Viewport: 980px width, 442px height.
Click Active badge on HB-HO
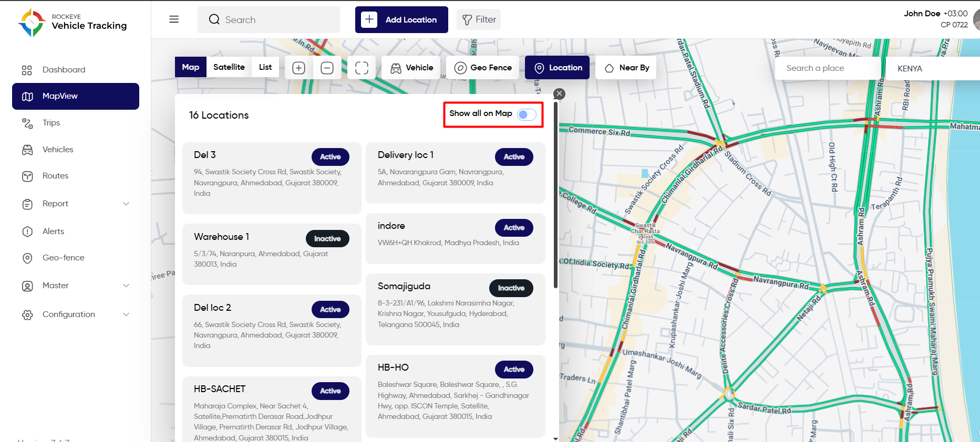[x=514, y=370]
